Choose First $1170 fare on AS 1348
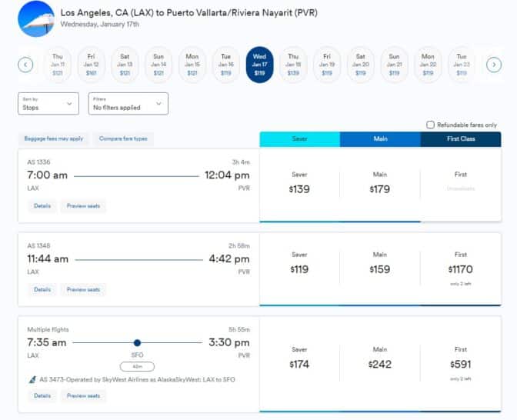This screenshot has width=517, height=420. coord(461,268)
